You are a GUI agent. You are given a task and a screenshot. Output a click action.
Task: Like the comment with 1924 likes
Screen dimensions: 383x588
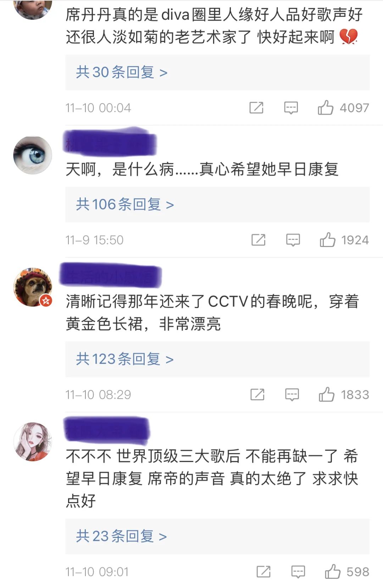tap(327, 240)
